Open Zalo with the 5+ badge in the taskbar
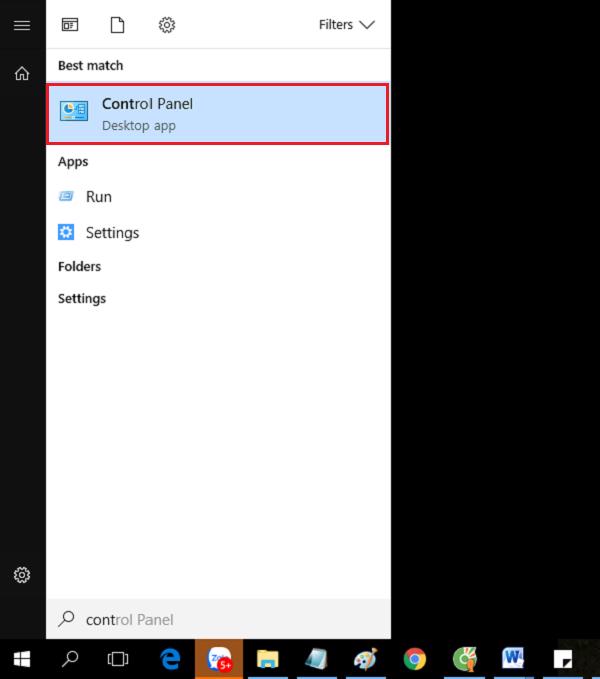 coord(219,659)
